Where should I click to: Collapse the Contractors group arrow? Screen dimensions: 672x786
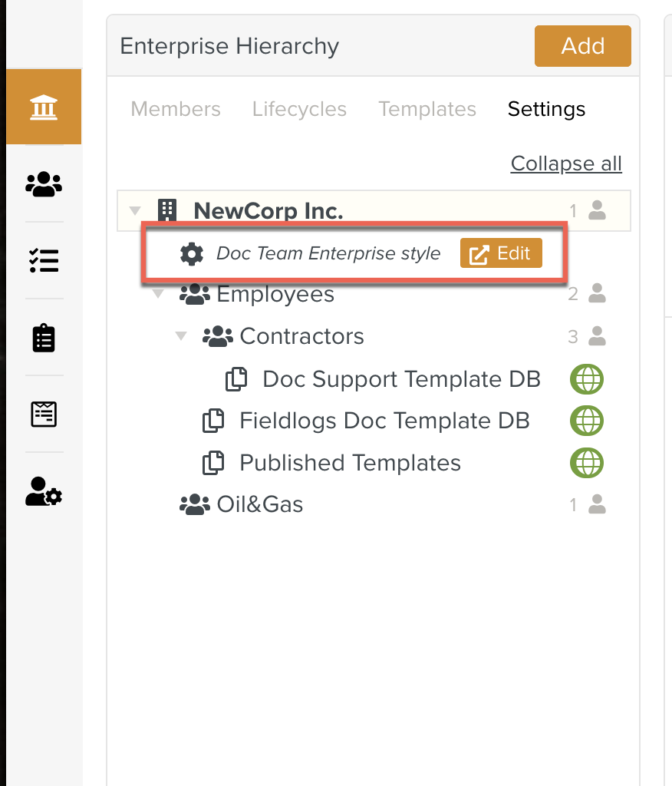pyautogui.click(x=182, y=336)
